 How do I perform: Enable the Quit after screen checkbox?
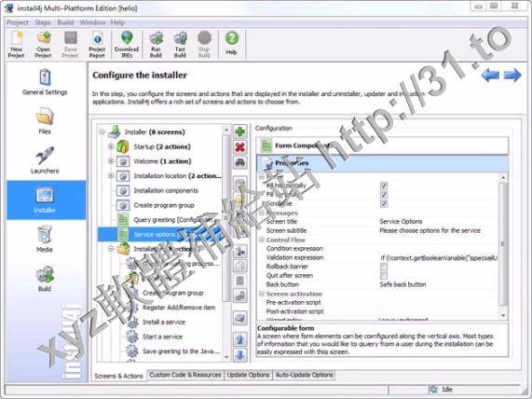click(x=384, y=275)
